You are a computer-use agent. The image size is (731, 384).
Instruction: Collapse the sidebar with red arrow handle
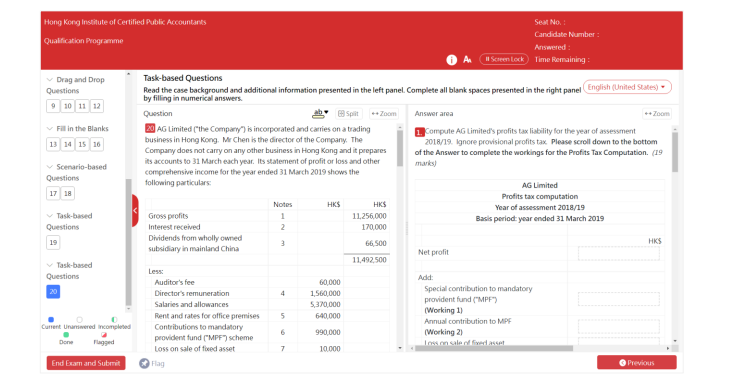tap(135, 211)
